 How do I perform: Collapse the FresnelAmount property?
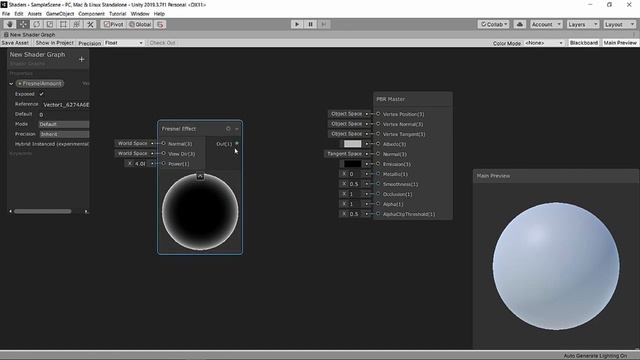tap(11, 84)
